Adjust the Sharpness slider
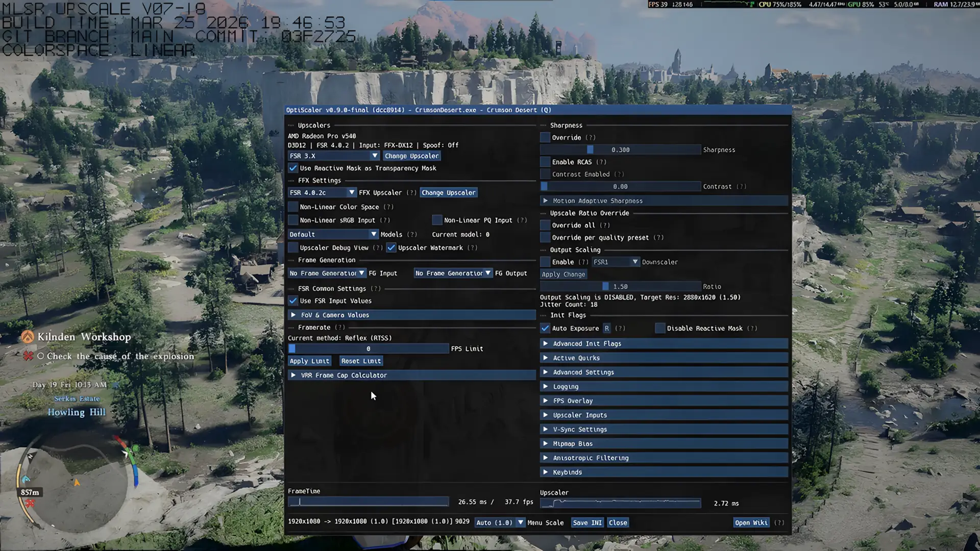980x551 pixels. tap(620, 150)
